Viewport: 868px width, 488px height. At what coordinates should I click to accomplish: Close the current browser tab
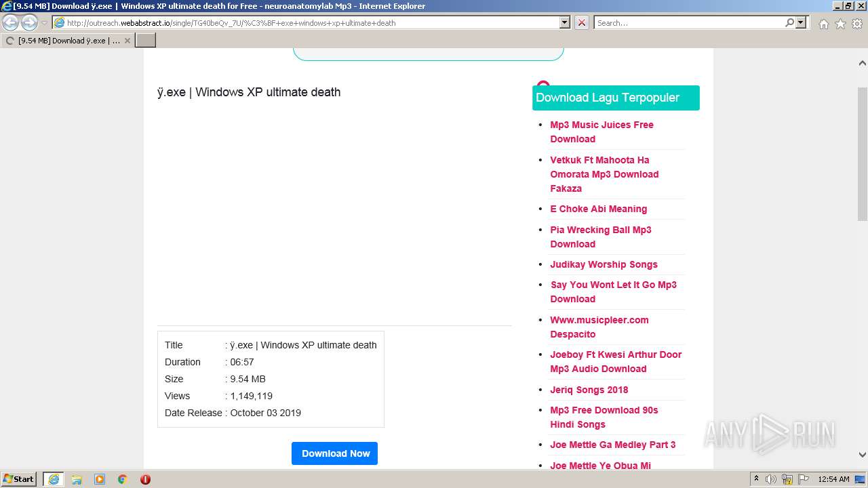(127, 41)
